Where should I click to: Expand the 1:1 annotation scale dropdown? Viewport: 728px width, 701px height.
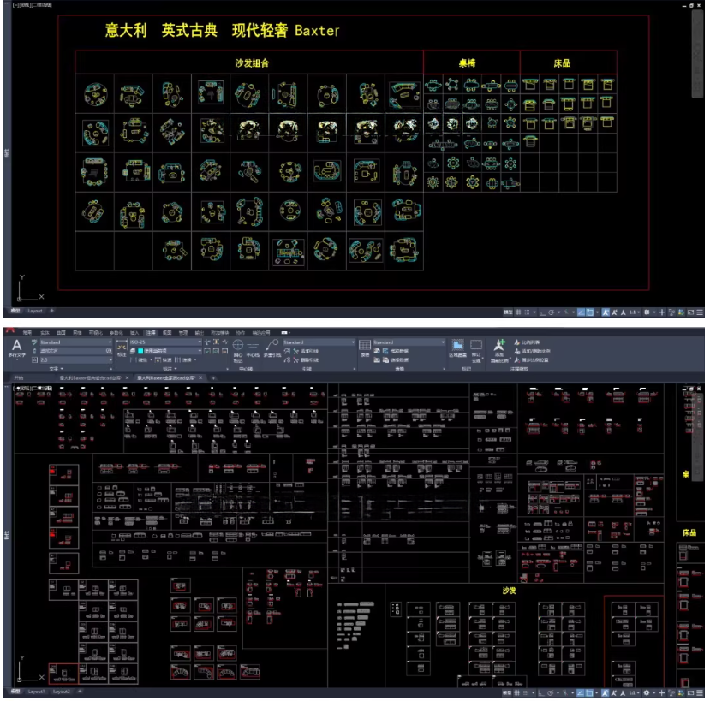click(x=633, y=312)
